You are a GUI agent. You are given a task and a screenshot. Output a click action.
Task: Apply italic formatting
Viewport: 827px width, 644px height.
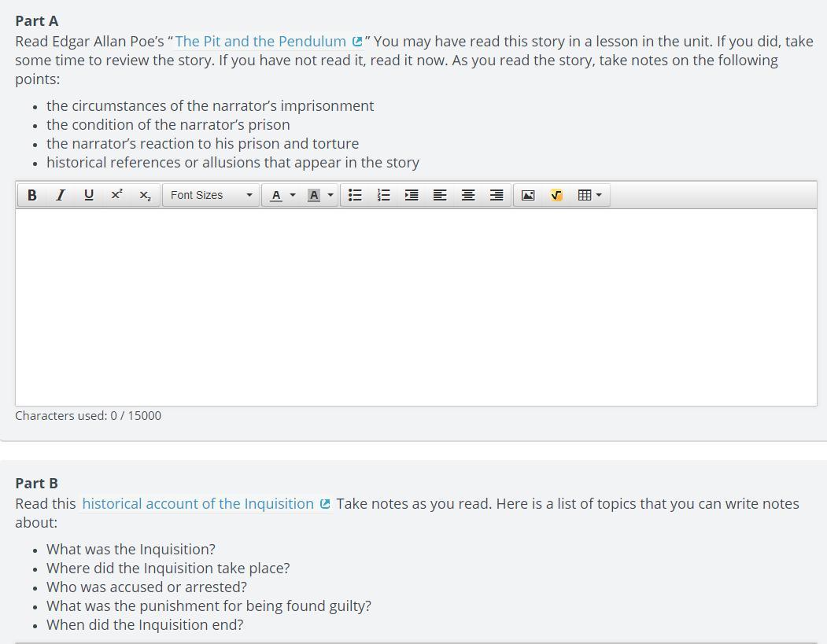click(60, 195)
